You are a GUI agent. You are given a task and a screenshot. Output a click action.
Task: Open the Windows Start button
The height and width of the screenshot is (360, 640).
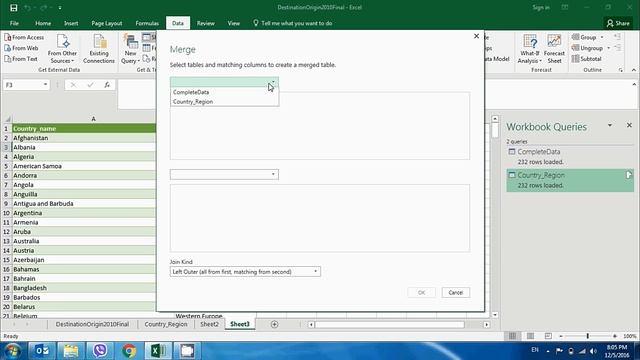click(12, 351)
